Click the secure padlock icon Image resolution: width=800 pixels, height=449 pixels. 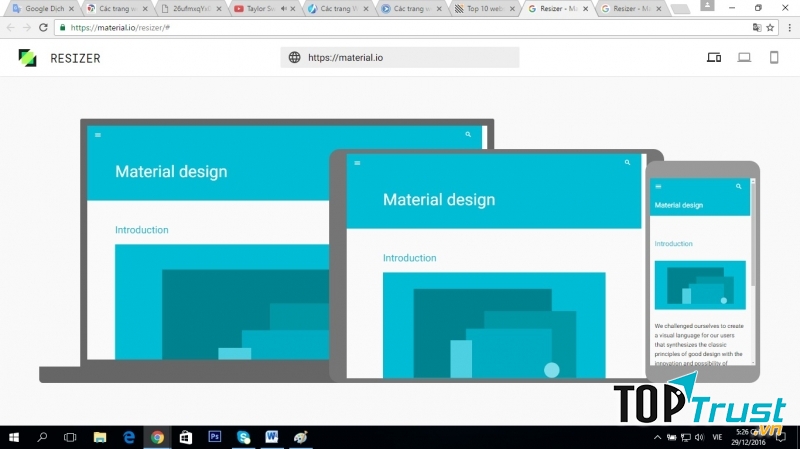click(62, 28)
